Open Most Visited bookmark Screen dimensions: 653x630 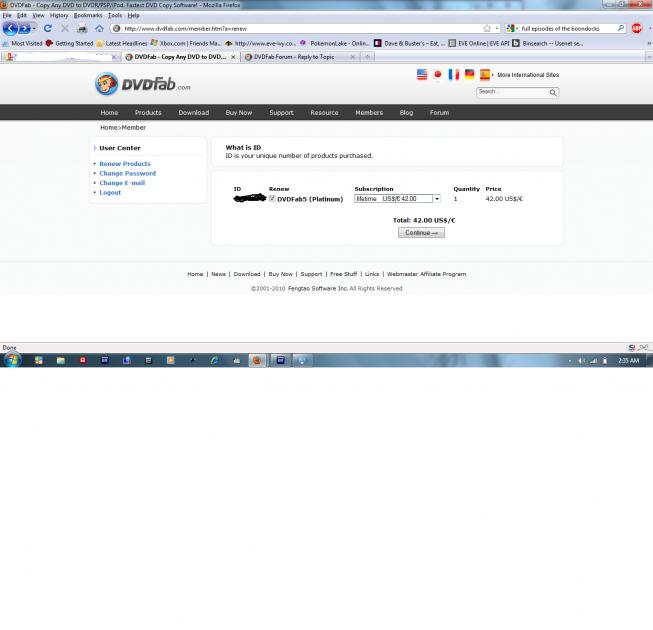coord(22,43)
